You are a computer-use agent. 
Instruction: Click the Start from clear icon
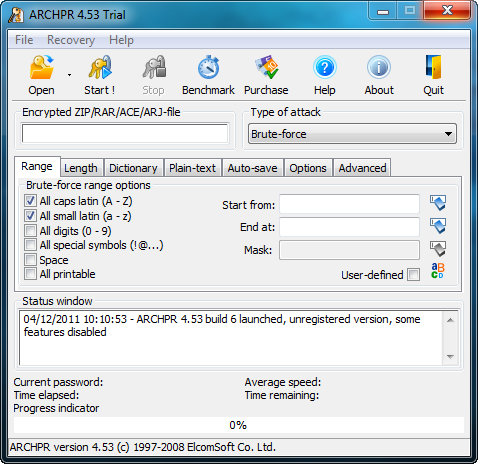pyautogui.click(x=438, y=203)
